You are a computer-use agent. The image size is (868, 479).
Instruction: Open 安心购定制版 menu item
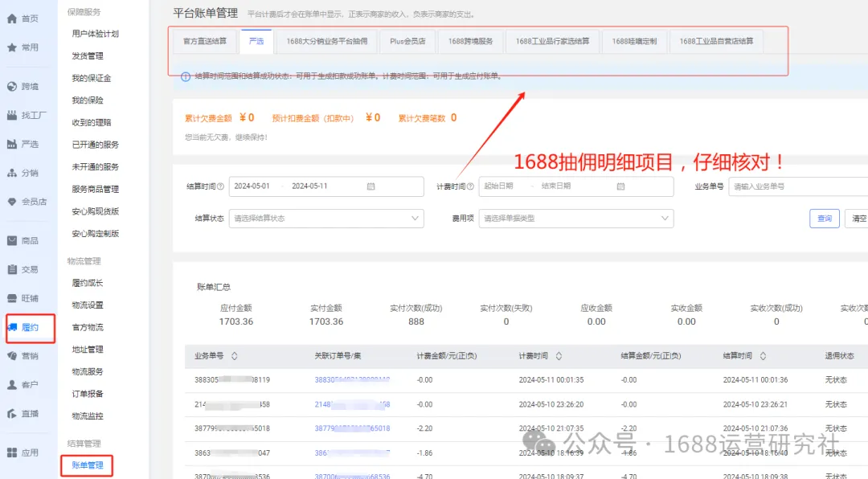coord(95,233)
